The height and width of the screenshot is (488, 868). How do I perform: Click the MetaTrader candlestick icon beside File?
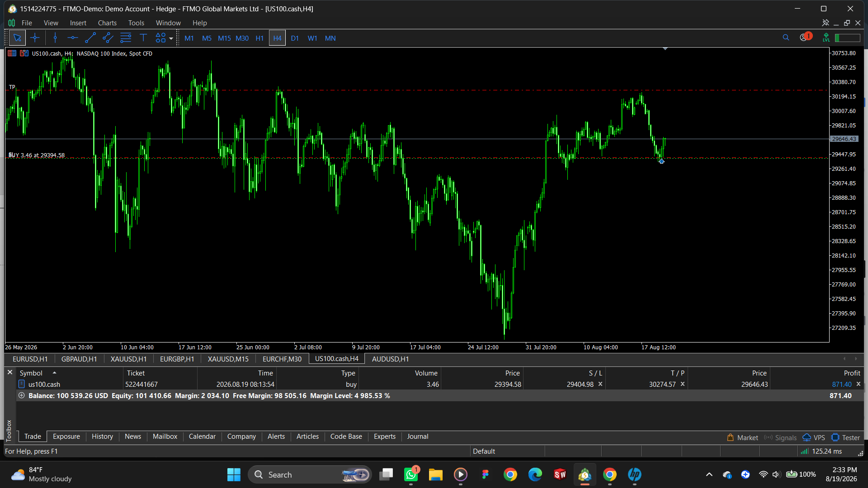(12, 23)
